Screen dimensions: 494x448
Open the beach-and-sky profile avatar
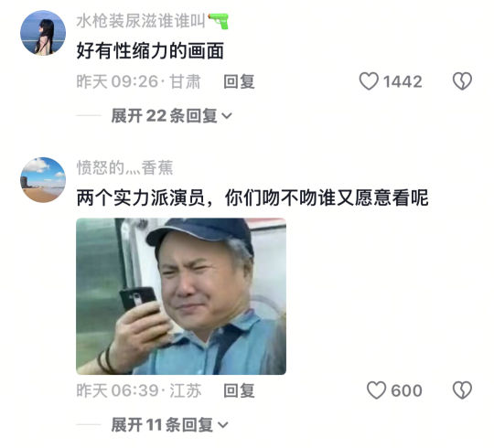43,180
